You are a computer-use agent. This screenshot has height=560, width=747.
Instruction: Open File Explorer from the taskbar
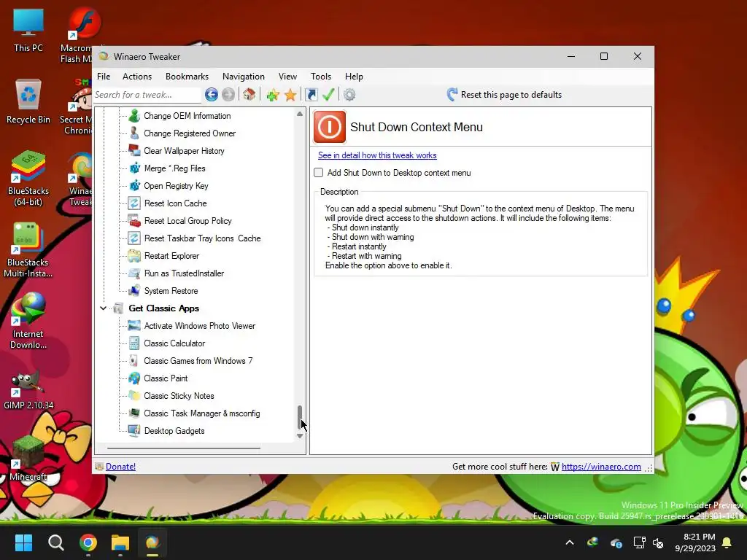click(120, 542)
